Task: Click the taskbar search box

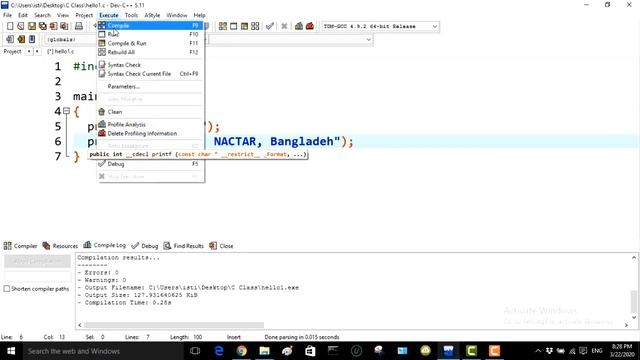Action: tap(102, 351)
